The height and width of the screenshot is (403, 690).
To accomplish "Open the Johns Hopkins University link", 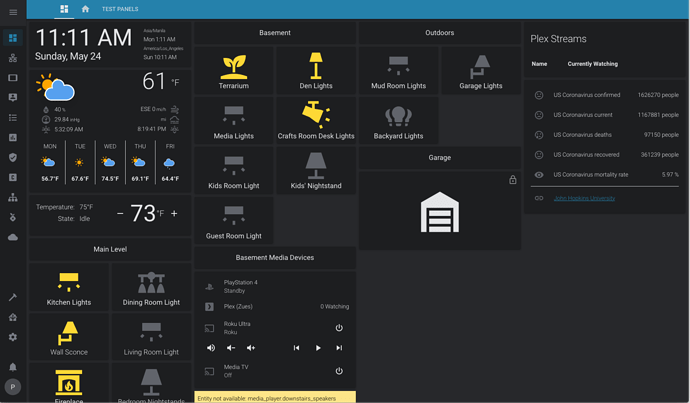I will coord(584,198).
